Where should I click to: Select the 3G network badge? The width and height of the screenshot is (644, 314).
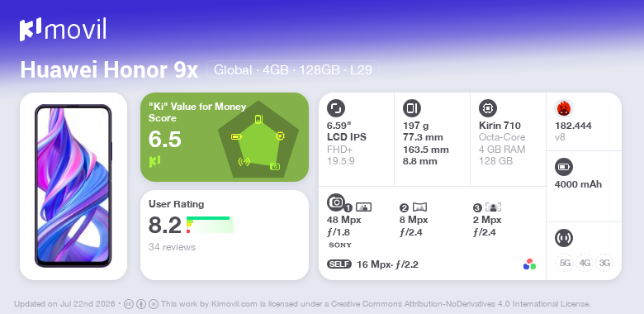[x=604, y=263]
